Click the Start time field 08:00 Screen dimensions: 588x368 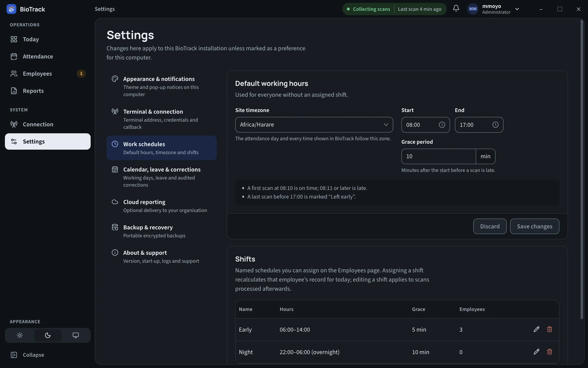tap(425, 125)
